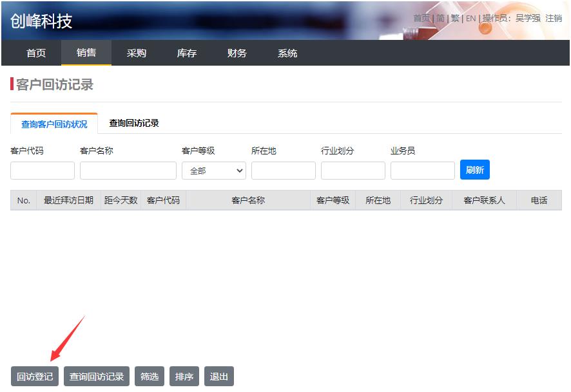Open the 系统 menu
This screenshot has width=571, height=392.
(287, 53)
